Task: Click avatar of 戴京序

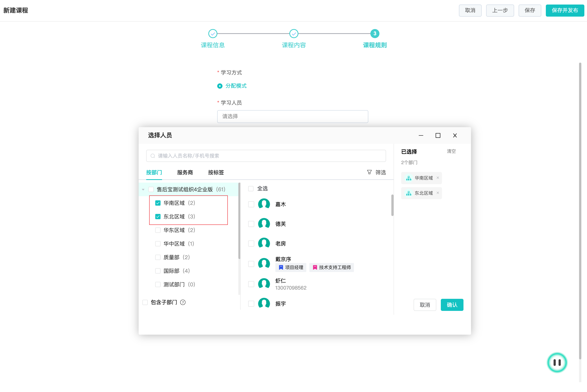Action: (x=264, y=264)
